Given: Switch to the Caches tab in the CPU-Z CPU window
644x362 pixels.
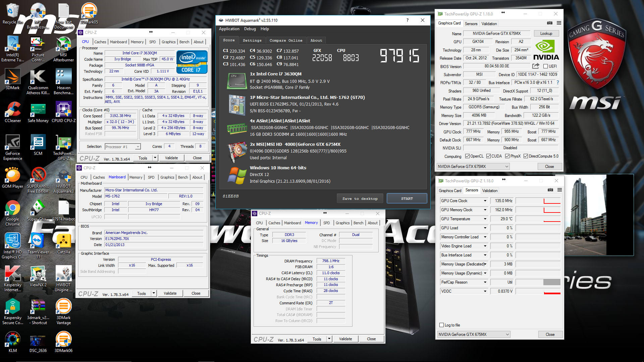Looking at the screenshot, I should [x=100, y=42].
